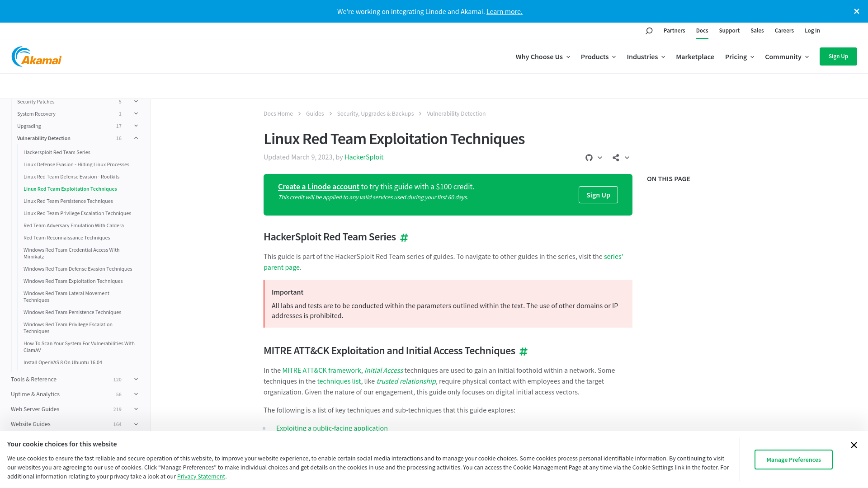Expand the Tools & Reference section chevron
The image size is (868, 488).
pos(136,380)
